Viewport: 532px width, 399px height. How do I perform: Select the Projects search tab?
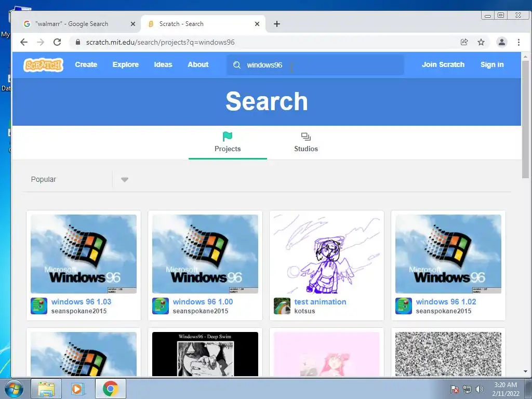pyautogui.click(x=228, y=142)
